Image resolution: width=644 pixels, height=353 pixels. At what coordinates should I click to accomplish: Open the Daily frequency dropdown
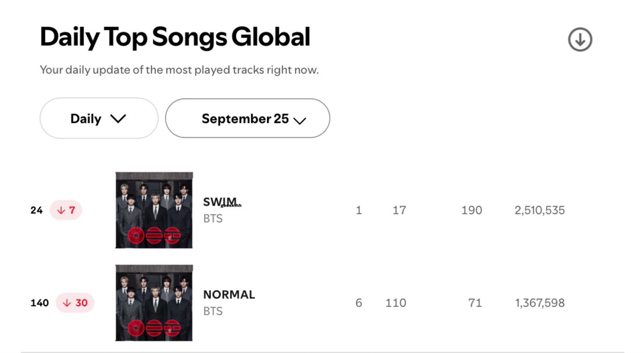99,118
